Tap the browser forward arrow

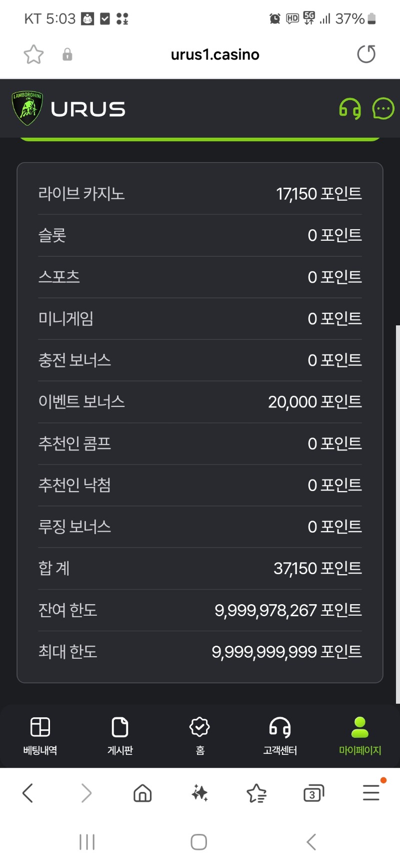click(86, 793)
